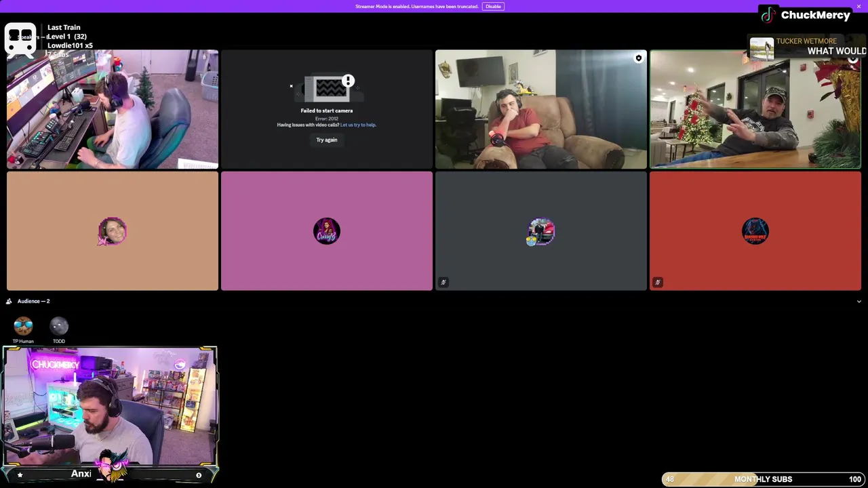Click Try again for failed camera
Viewport: 868px width, 488px height.
[x=326, y=140]
